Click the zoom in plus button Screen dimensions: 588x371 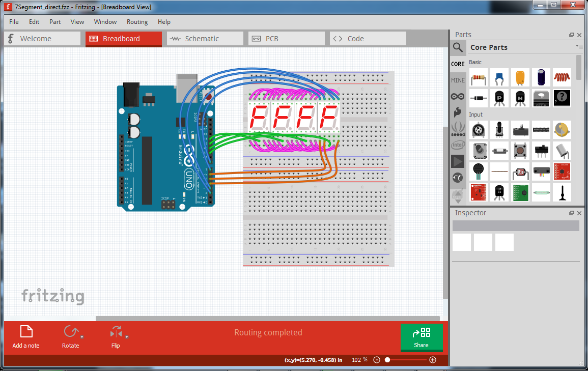433,360
